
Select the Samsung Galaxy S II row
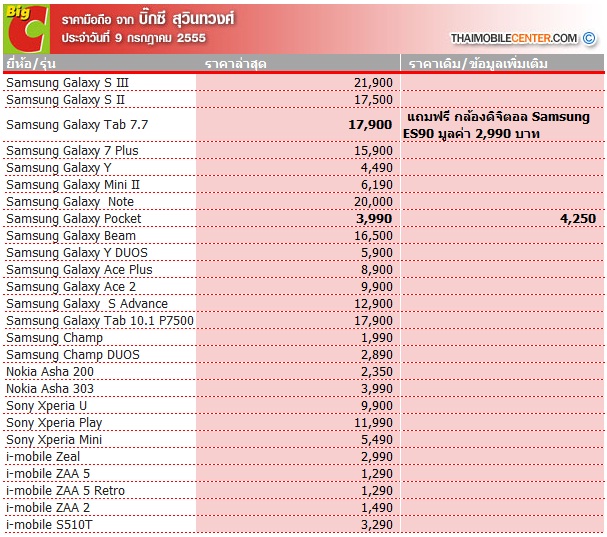tap(304, 100)
